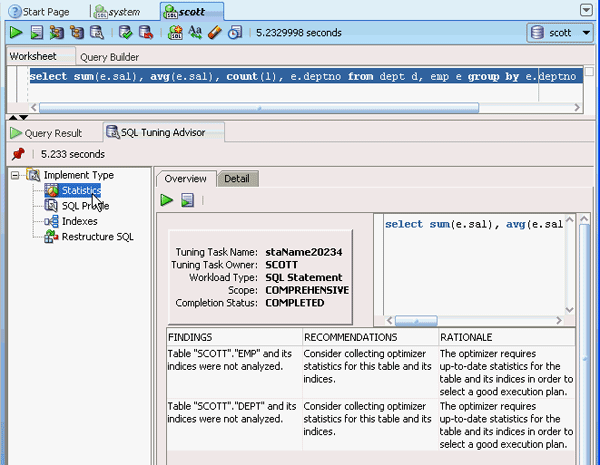Click the COMPREHENSIVE scope value
Image resolution: width=600 pixels, height=465 pixels.
click(307, 290)
